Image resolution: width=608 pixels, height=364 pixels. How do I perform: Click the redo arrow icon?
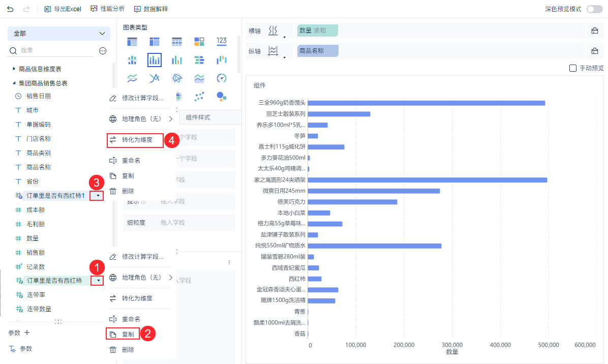pyautogui.click(x=26, y=9)
